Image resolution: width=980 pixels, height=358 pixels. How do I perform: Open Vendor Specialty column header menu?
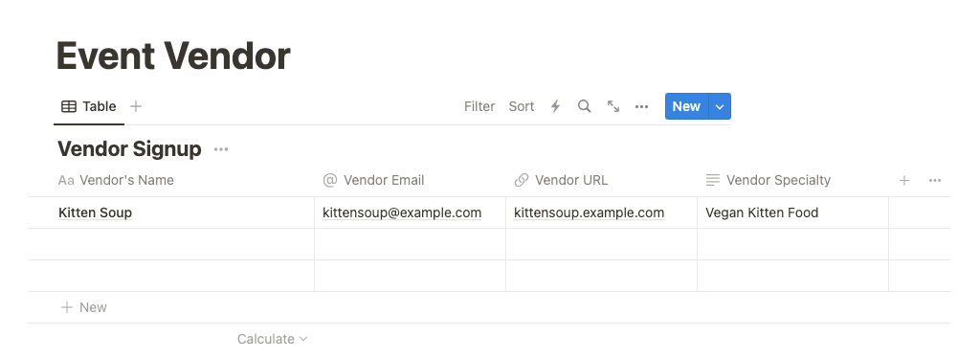pos(792,181)
